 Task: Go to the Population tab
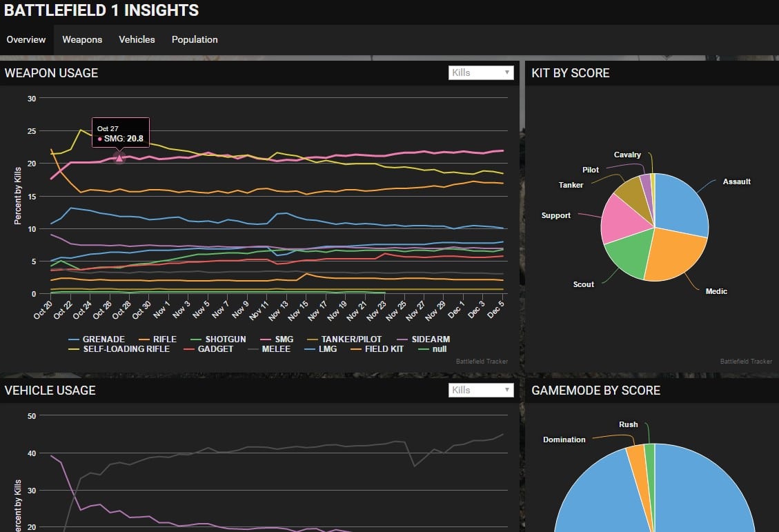[195, 40]
